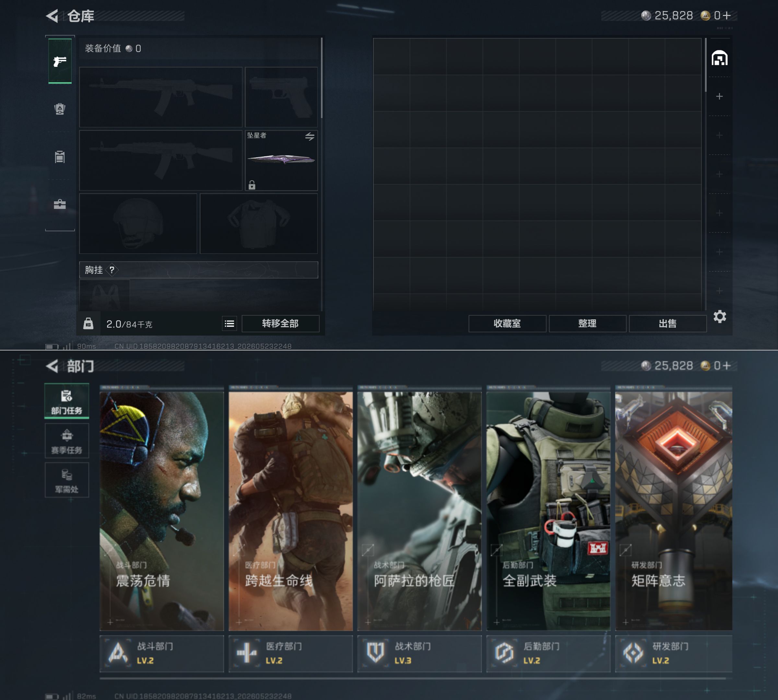Switch to the 赛季任务 tab
Screen dimensions: 778x700
coord(67,441)
